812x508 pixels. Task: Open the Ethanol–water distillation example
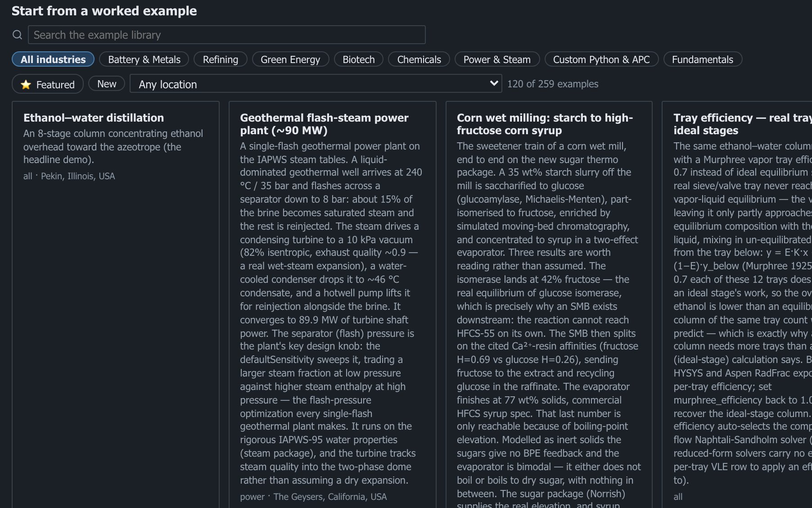[116, 304]
